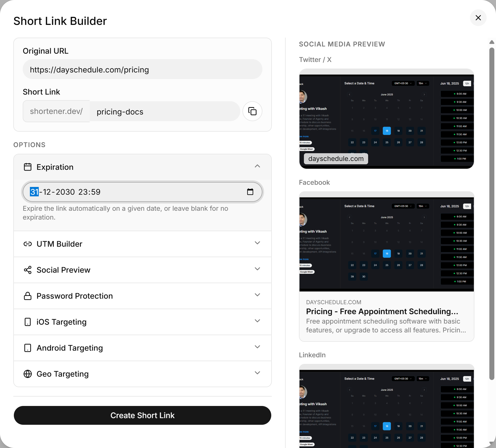The width and height of the screenshot is (496, 448).
Task: Click the lock icon for Password Protection
Action: (28, 296)
